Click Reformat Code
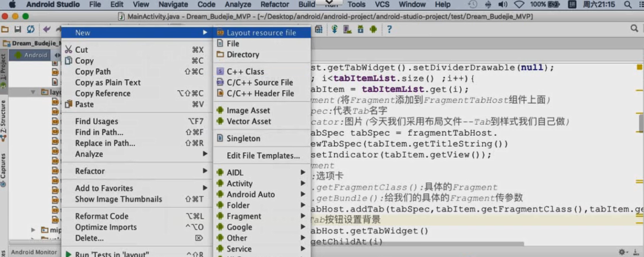 (137, 216)
